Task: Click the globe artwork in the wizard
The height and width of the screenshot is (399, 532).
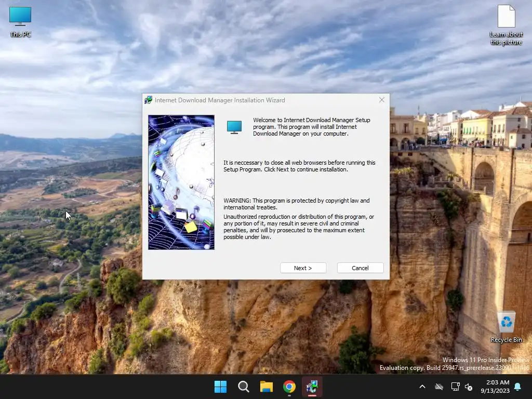Action: click(x=181, y=182)
